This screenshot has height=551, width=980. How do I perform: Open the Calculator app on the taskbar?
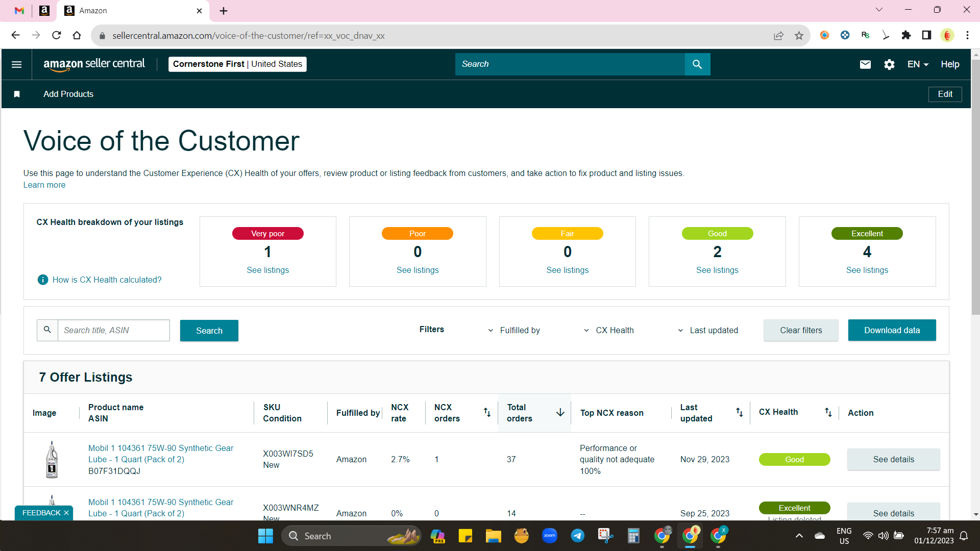[x=633, y=536]
